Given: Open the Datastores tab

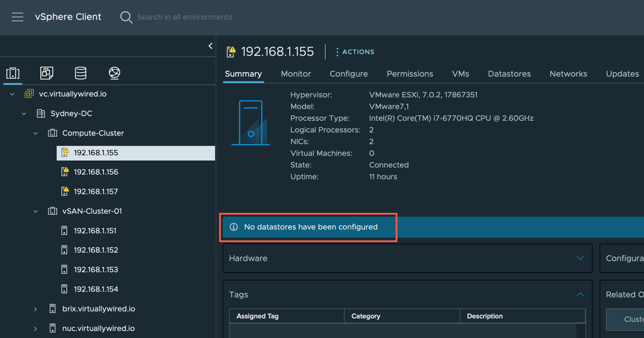Looking at the screenshot, I should [509, 74].
